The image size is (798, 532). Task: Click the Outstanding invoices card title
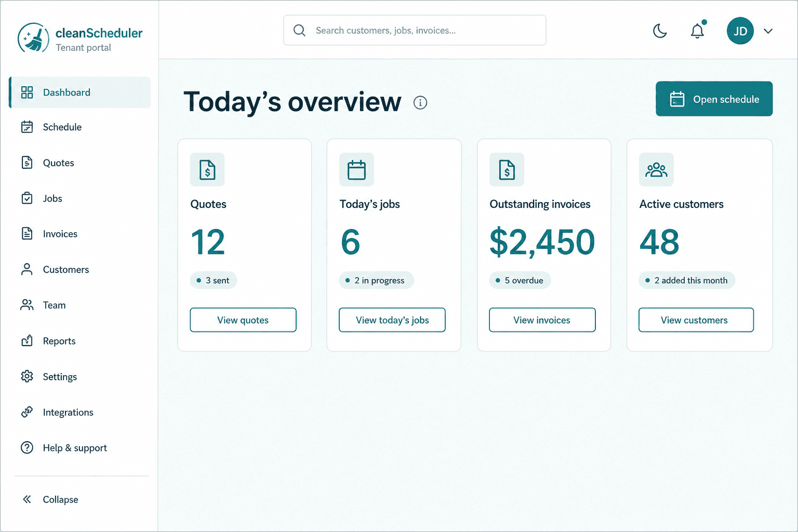click(x=540, y=204)
